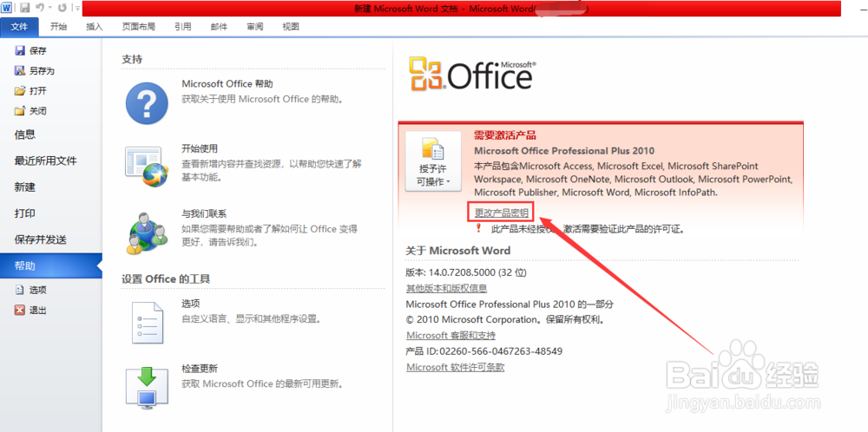This screenshot has height=432, width=868.
Task: Click the 关闭 icon in sidebar
Action: (20, 111)
